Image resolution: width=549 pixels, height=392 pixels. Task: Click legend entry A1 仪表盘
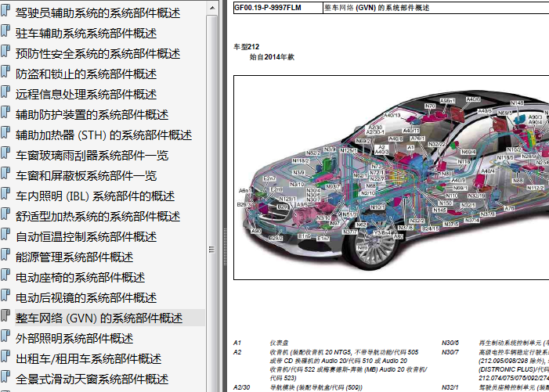[261, 343]
